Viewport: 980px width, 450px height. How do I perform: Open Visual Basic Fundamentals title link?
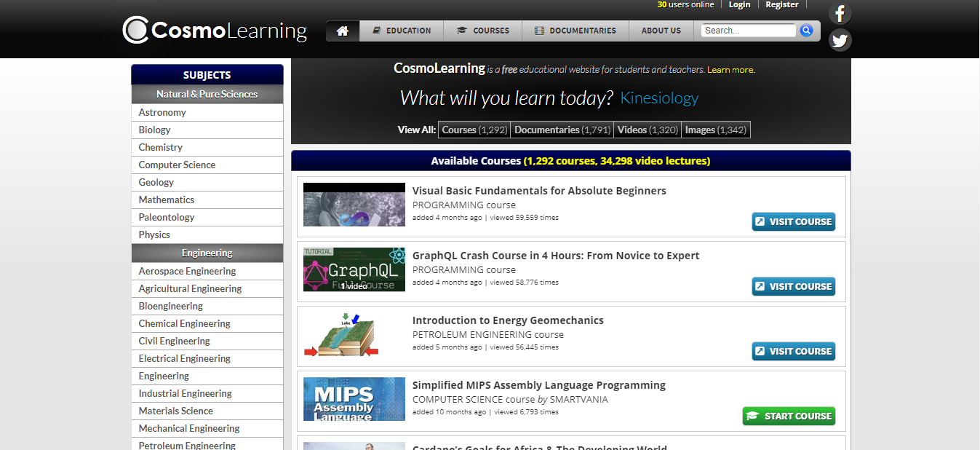tap(539, 191)
